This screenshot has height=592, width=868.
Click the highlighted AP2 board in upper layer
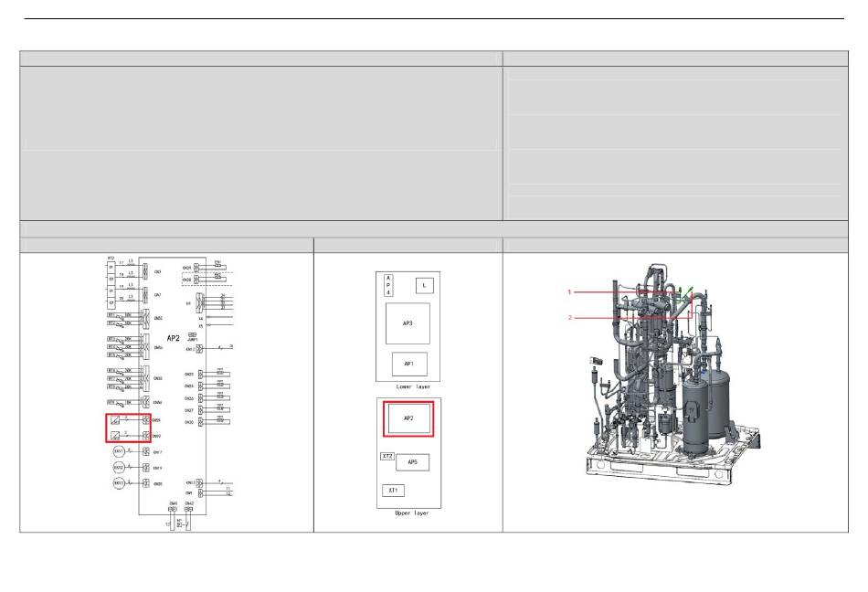[408, 418]
